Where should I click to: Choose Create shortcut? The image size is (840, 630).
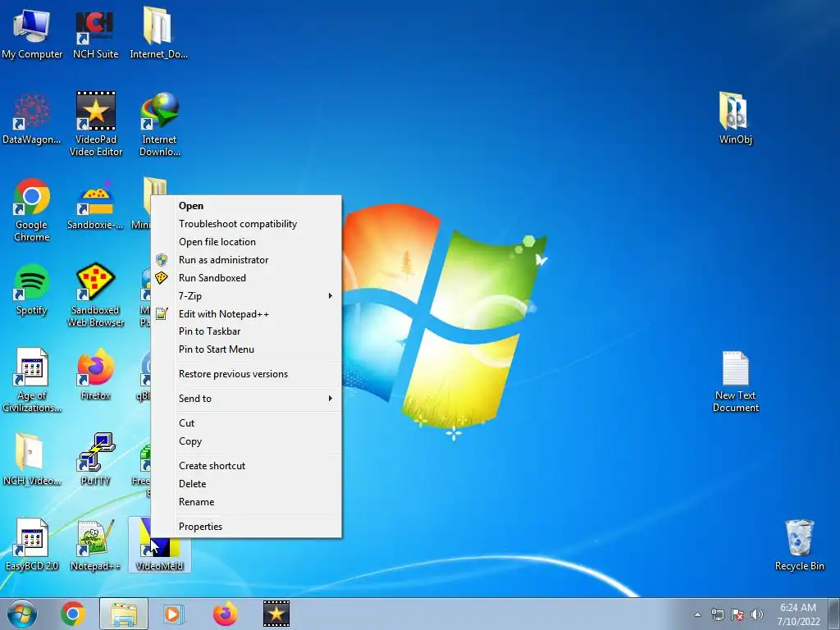247,466
